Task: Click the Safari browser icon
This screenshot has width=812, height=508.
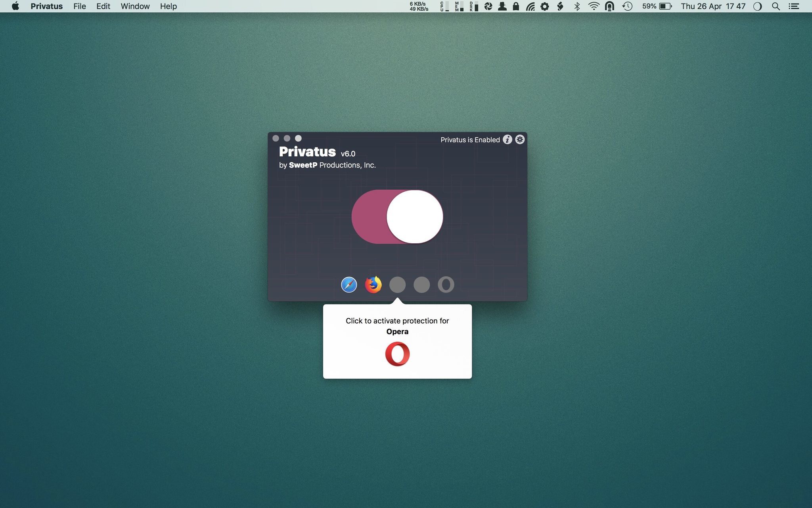Action: pyautogui.click(x=349, y=285)
